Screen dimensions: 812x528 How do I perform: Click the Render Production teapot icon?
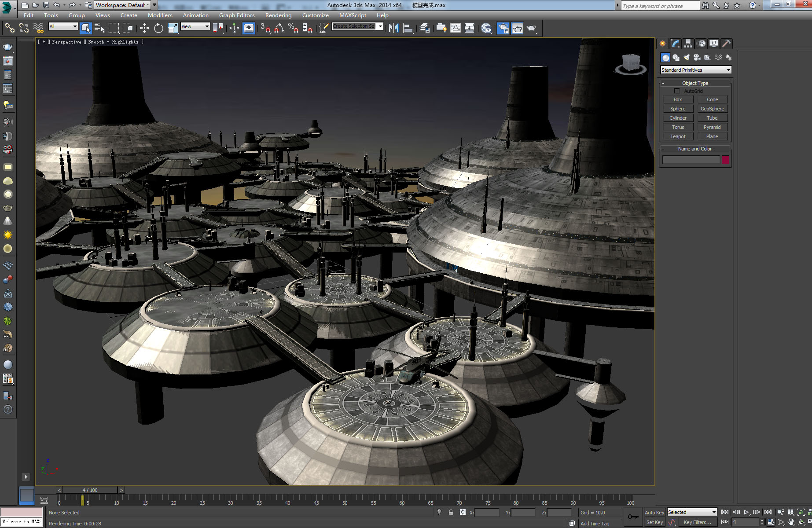click(532, 28)
